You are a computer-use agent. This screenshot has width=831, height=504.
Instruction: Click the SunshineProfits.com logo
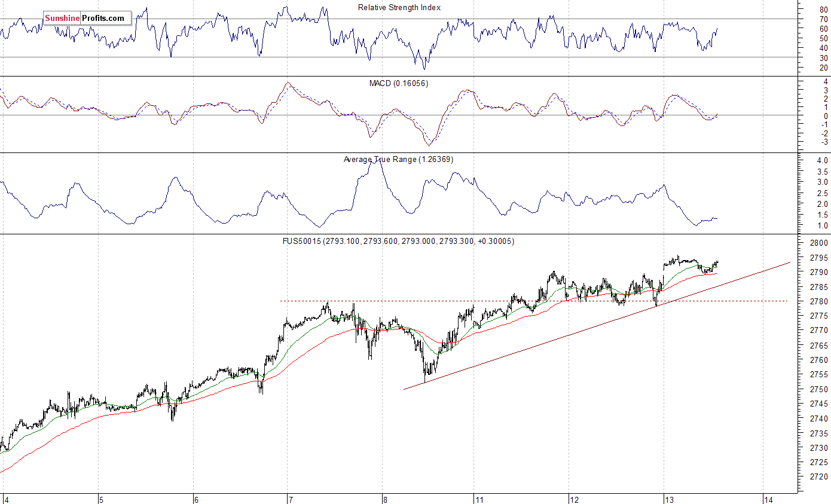pos(87,19)
